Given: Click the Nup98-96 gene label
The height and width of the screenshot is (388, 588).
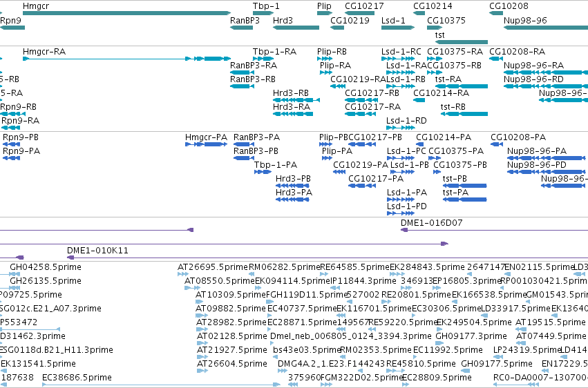Looking at the screenshot, I should (525, 21).
